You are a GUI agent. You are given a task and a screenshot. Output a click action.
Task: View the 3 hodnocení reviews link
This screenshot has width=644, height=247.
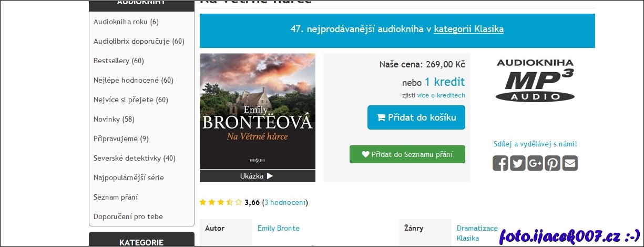click(285, 202)
